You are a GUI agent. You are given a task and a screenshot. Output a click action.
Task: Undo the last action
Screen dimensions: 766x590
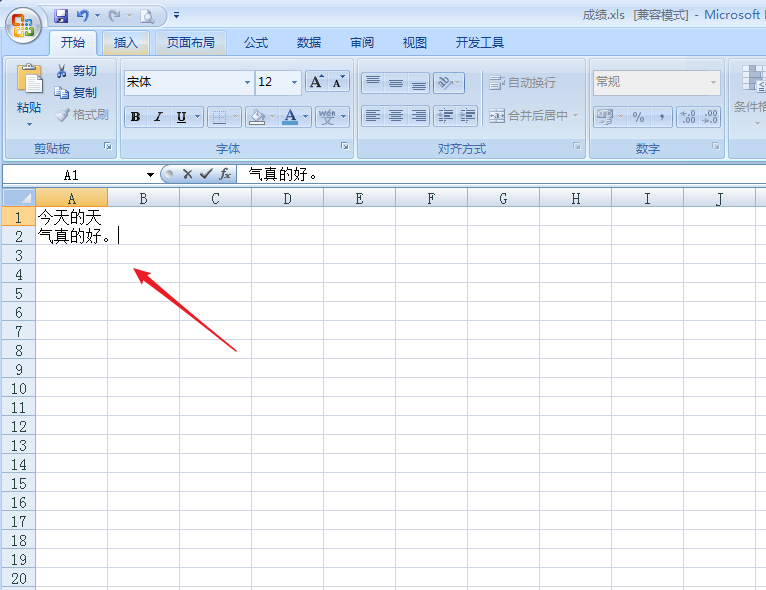(83, 16)
